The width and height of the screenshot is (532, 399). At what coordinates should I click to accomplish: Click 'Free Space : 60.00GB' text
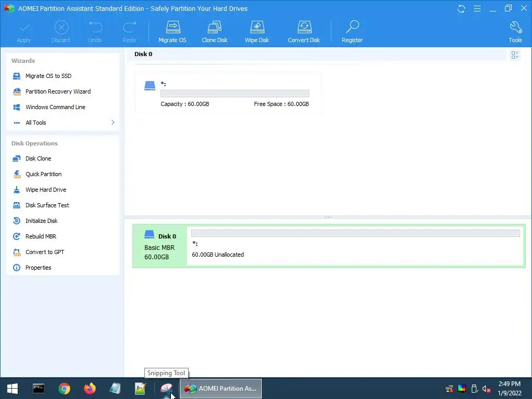[281, 104]
